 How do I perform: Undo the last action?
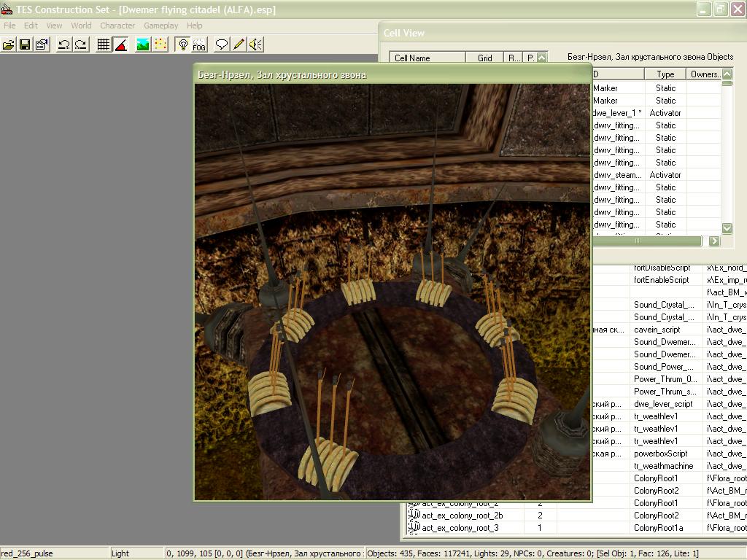64,44
